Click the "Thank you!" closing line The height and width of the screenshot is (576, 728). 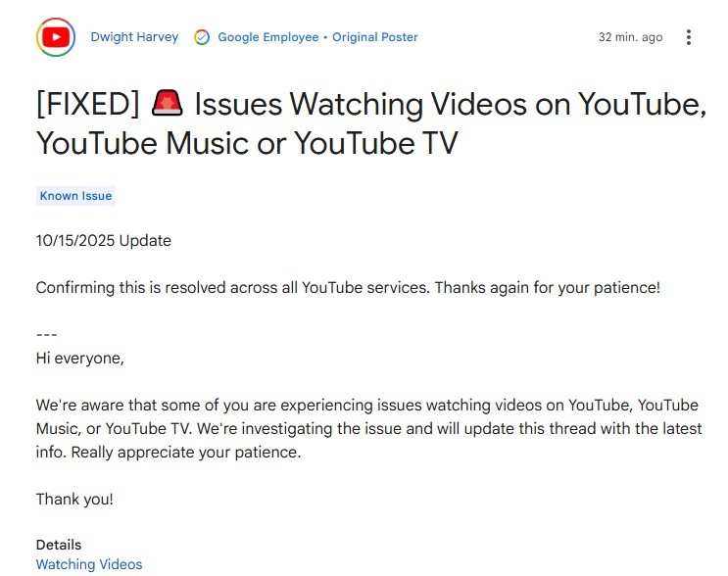[74, 499]
